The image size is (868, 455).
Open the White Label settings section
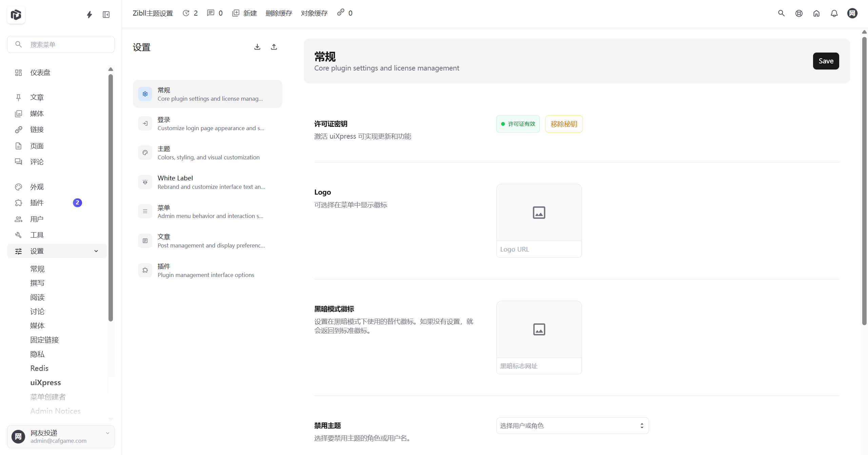point(208,182)
